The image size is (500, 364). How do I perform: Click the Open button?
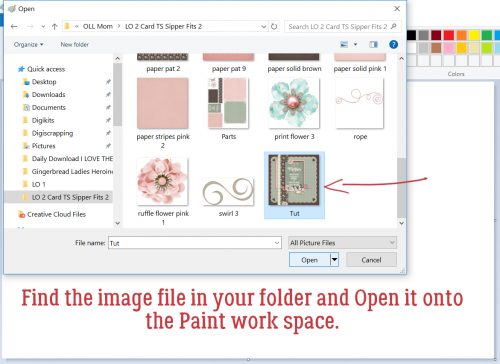click(x=310, y=260)
